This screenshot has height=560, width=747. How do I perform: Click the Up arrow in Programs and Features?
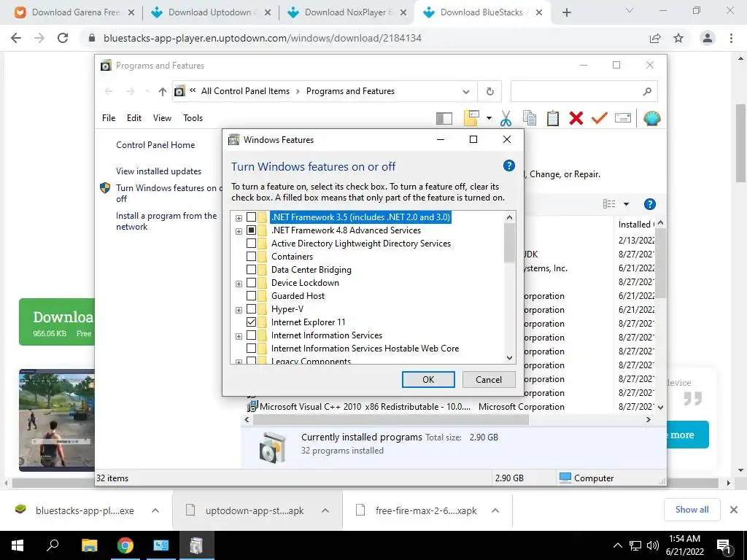[x=163, y=91]
